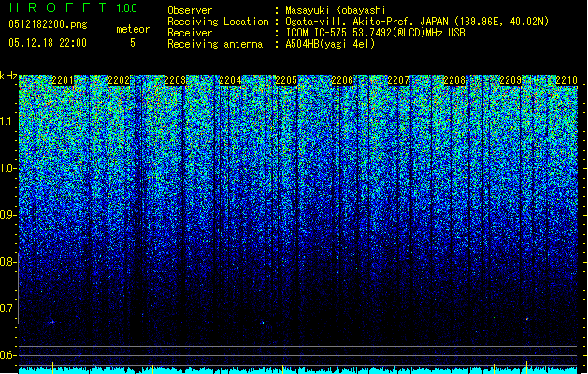588x374 pixels.
Task: Click the kHz axis unit label
Action: [x=8, y=76]
